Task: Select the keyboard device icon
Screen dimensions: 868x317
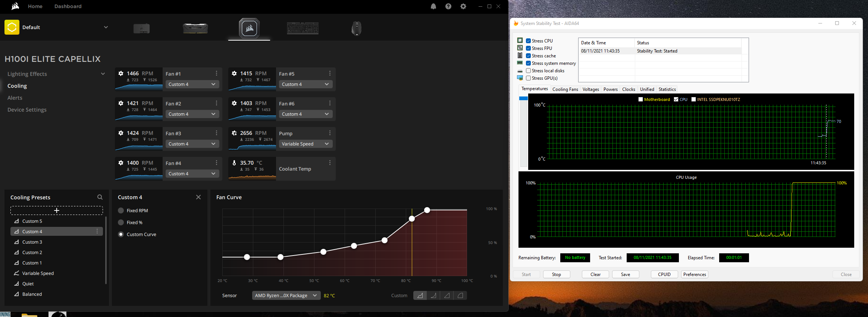Action: click(303, 28)
